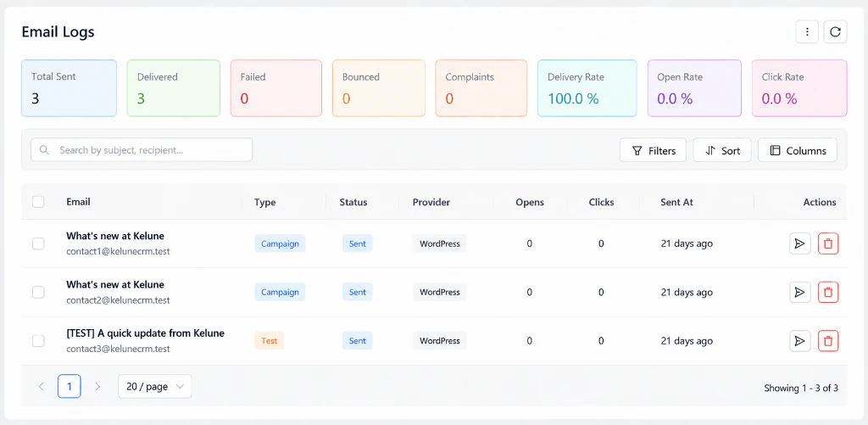Open the contact2 "What's new at Kelune" subject
Screen dimensions: 868x425
[x=115, y=285]
